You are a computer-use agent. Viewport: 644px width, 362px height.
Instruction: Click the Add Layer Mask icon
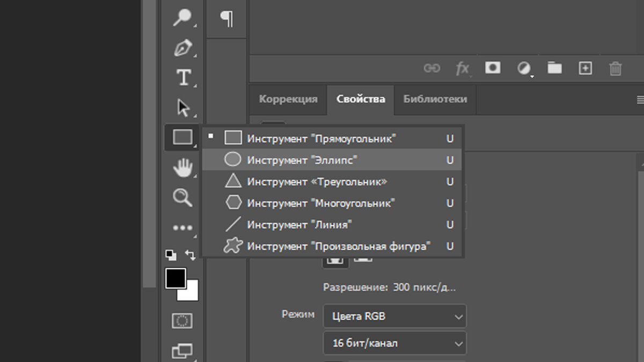click(x=492, y=68)
